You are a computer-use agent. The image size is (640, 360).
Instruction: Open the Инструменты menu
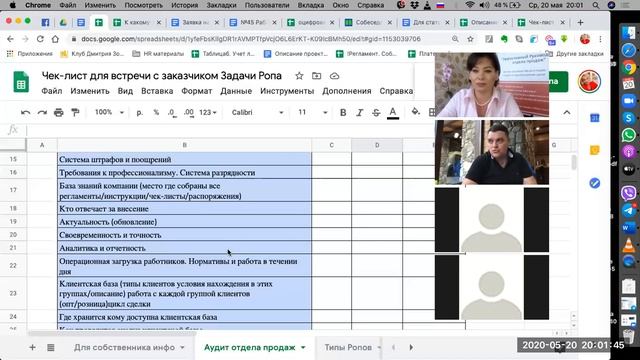[287, 91]
